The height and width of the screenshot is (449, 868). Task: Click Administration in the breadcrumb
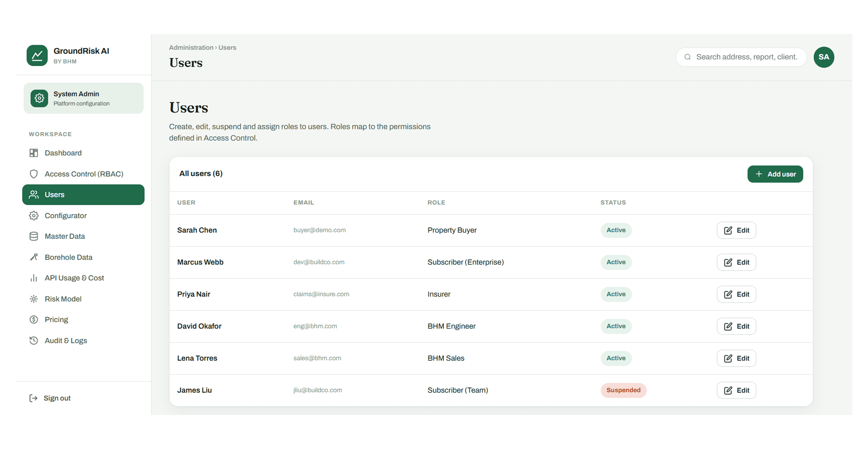coord(191,47)
